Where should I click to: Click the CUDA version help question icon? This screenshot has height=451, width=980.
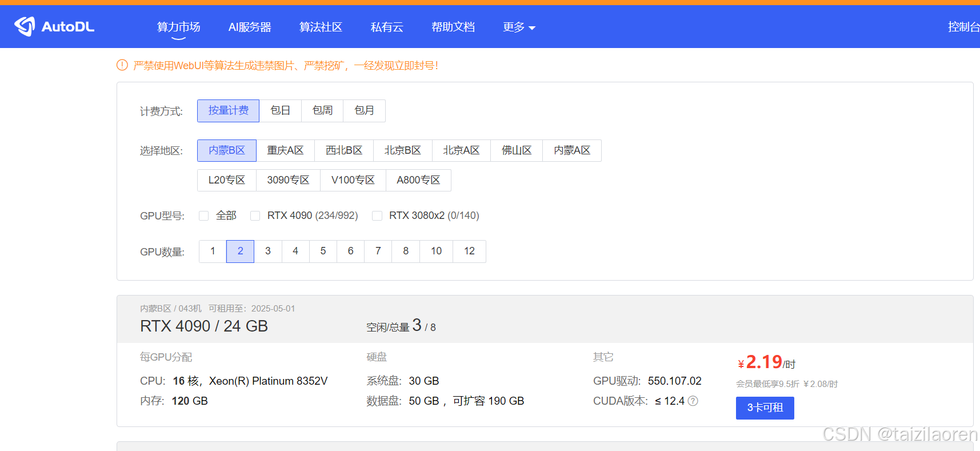click(693, 401)
